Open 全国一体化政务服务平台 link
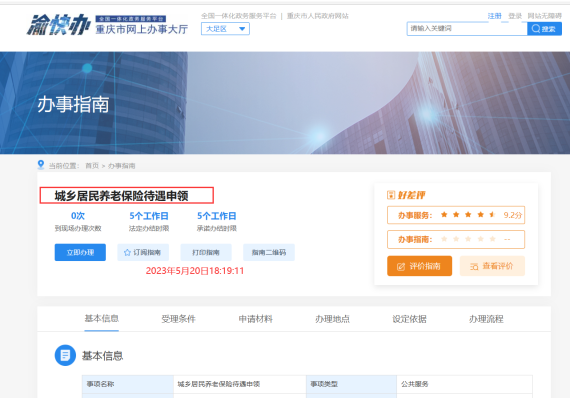This screenshot has width=571, height=399. click(239, 16)
